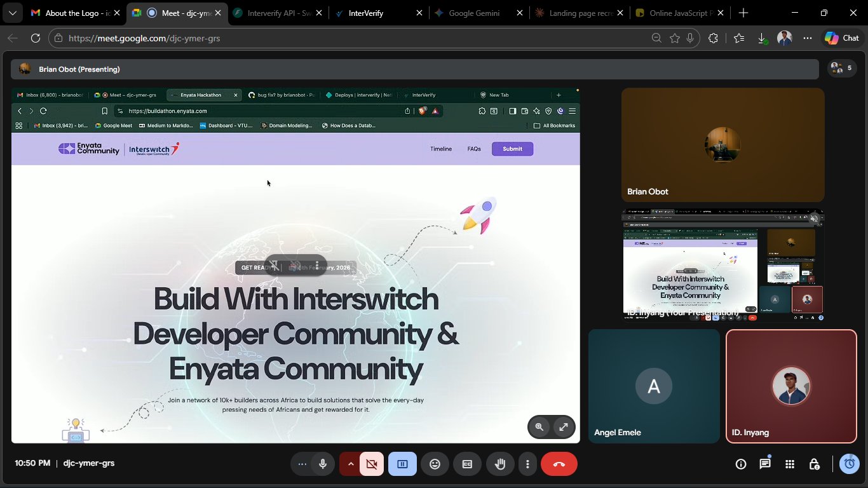The image size is (868, 488).
Task: Close the Landing page recreation tab
Action: (621, 13)
